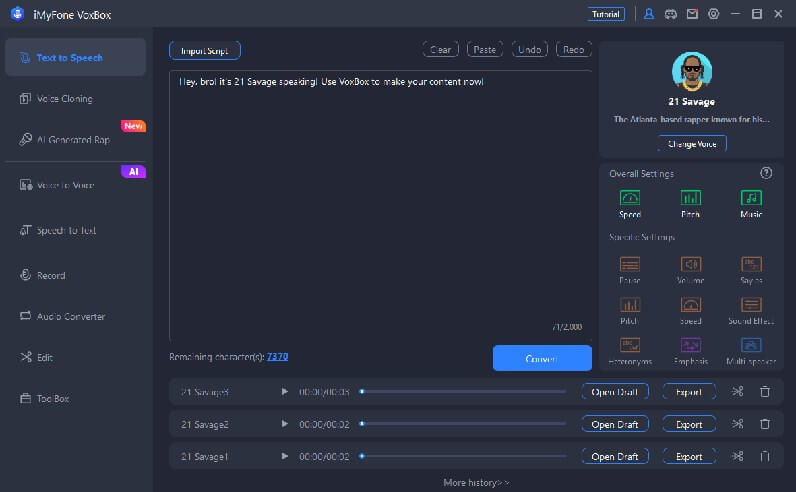Cut the 21 Savage3 audio clip
Image resolution: width=796 pixels, height=492 pixels.
(x=737, y=391)
